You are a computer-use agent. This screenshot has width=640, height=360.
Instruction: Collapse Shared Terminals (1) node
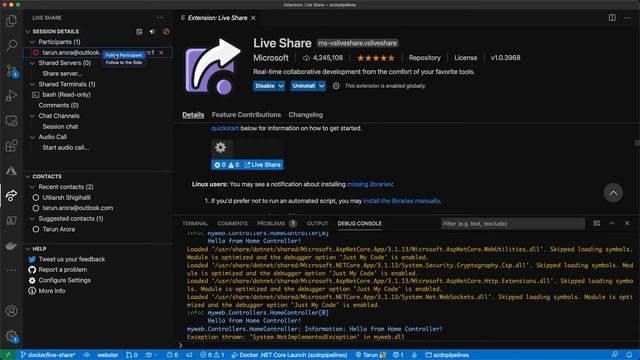pyautogui.click(x=32, y=84)
